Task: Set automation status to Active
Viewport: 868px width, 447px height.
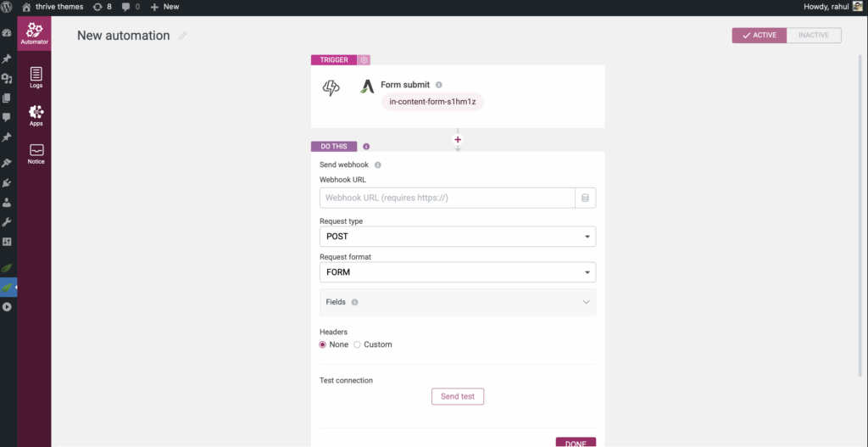Action: 759,36
